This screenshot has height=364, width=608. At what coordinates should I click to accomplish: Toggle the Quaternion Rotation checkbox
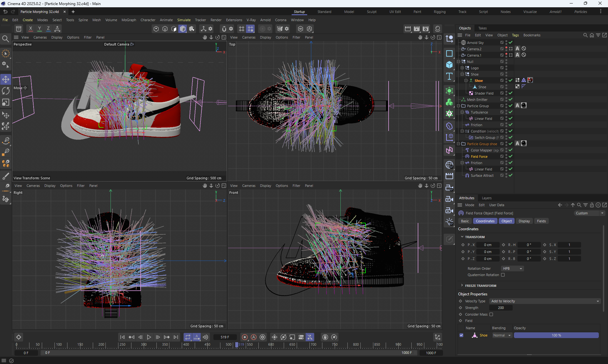[x=503, y=275]
